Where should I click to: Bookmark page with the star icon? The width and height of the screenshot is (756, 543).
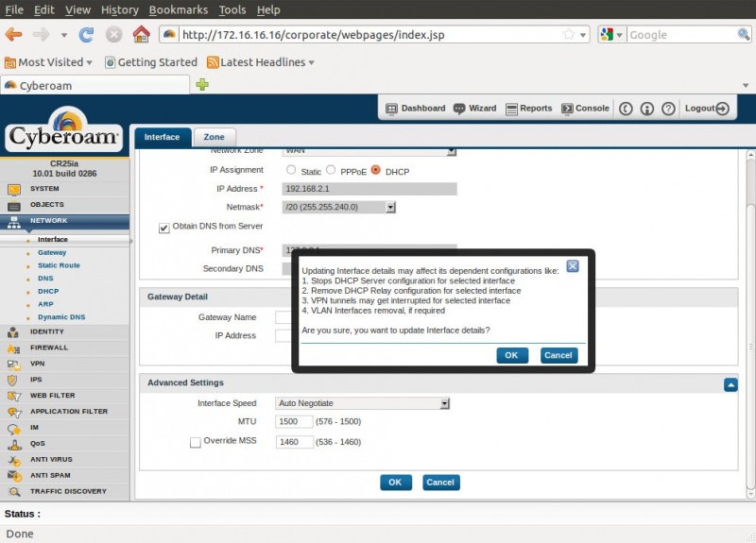pyautogui.click(x=569, y=34)
